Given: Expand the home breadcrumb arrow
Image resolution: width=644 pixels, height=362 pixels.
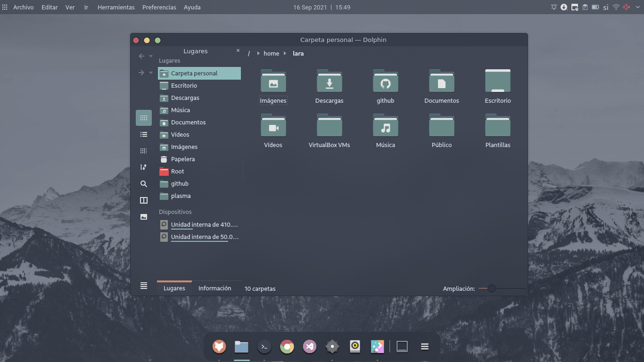Looking at the screenshot, I should pyautogui.click(x=285, y=54).
